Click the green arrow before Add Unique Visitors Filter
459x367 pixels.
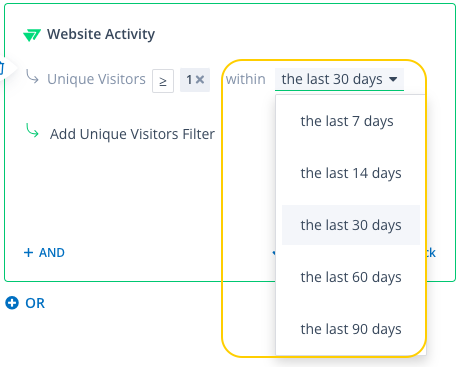[x=32, y=131]
